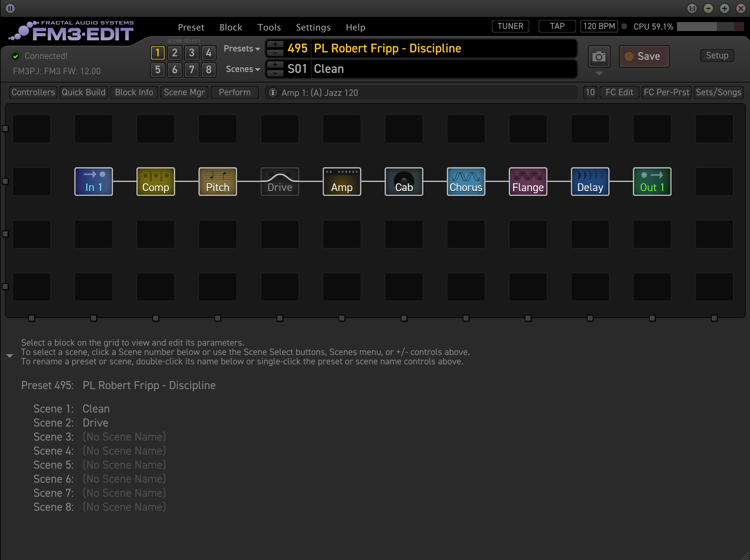This screenshot has height=560, width=750.
Task: Toggle the pause button at top left
Action: click(x=10, y=8)
